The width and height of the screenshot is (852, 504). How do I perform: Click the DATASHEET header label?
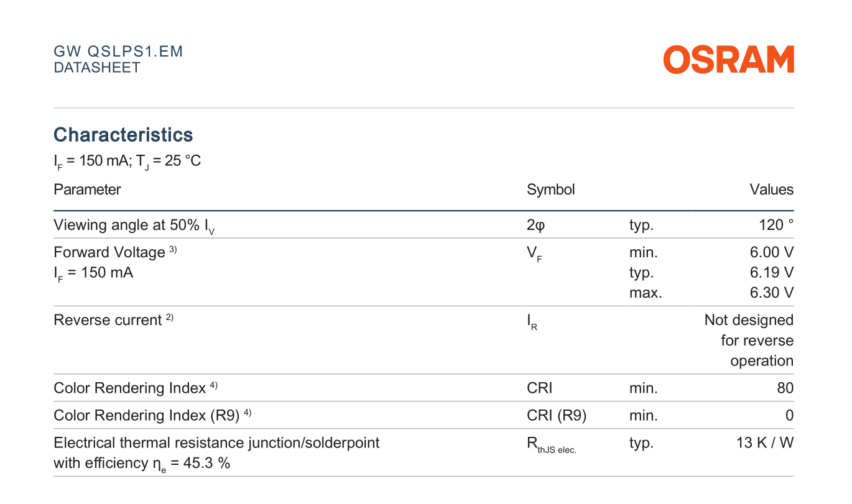tap(97, 68)
